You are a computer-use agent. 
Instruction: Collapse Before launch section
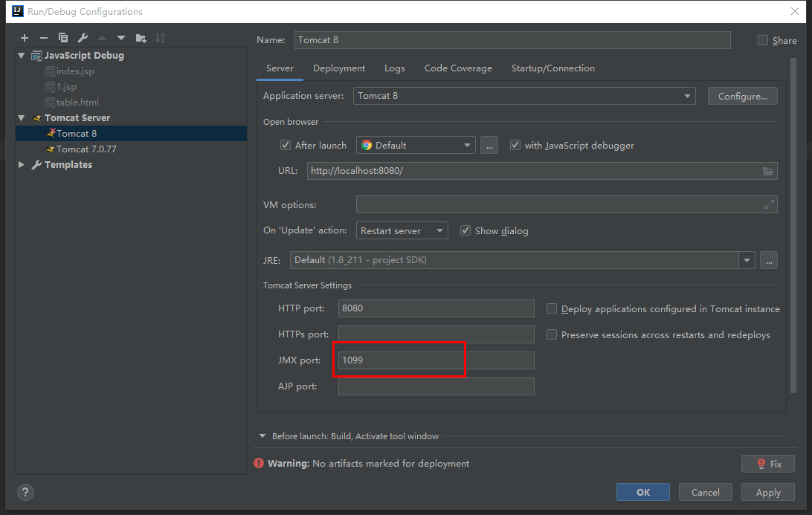(262, 436)
